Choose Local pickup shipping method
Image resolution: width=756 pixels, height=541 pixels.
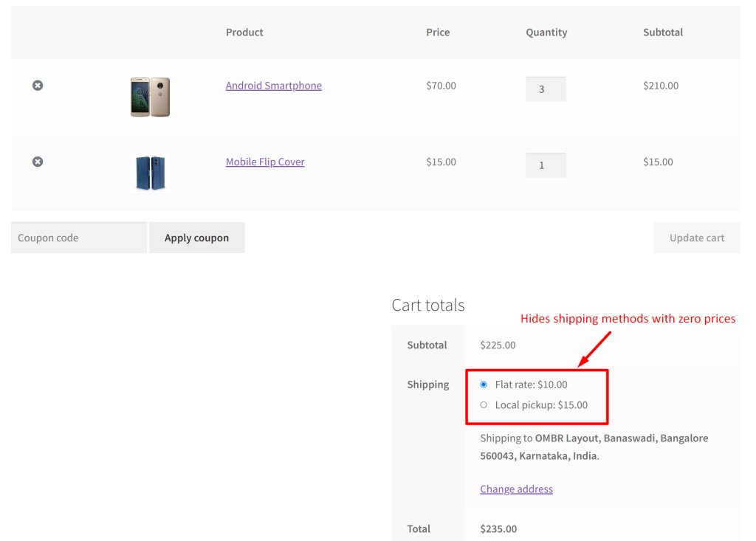[484, 404]
